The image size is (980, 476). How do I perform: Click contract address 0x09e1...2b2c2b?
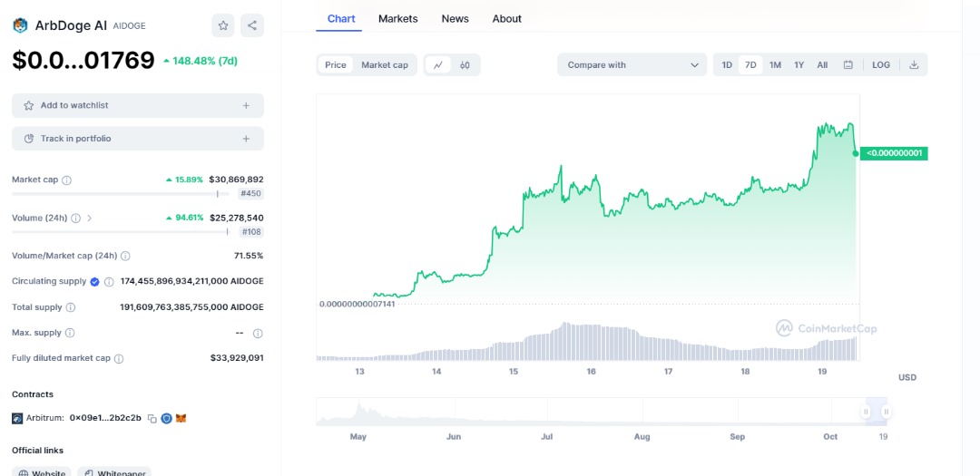pos(105,418)
